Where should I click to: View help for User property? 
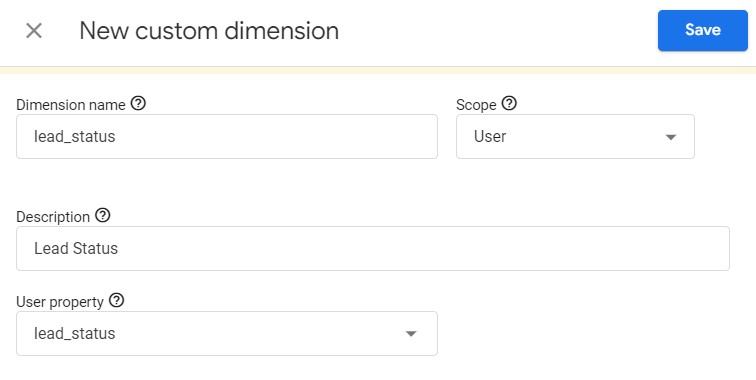[117, 300]
